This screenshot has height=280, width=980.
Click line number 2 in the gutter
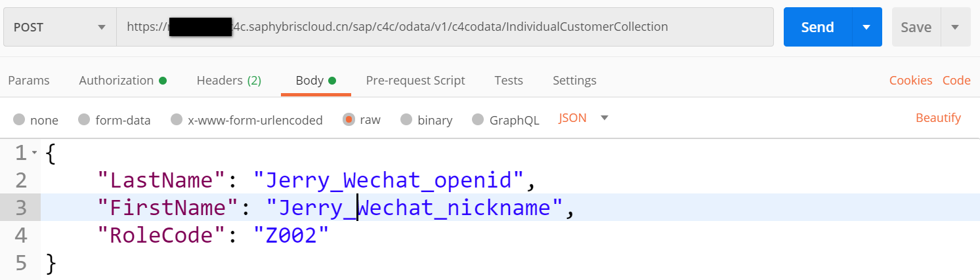20,181
